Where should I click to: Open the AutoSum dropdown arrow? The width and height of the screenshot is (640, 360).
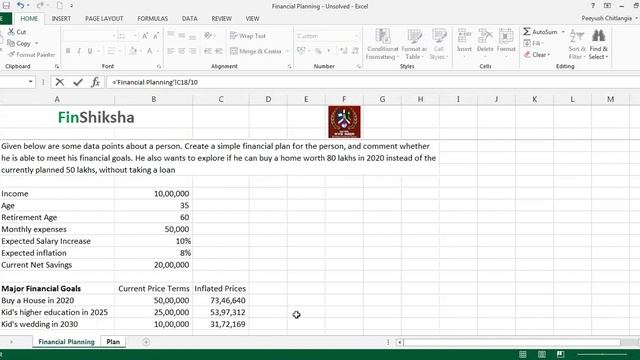click(563, 31)
